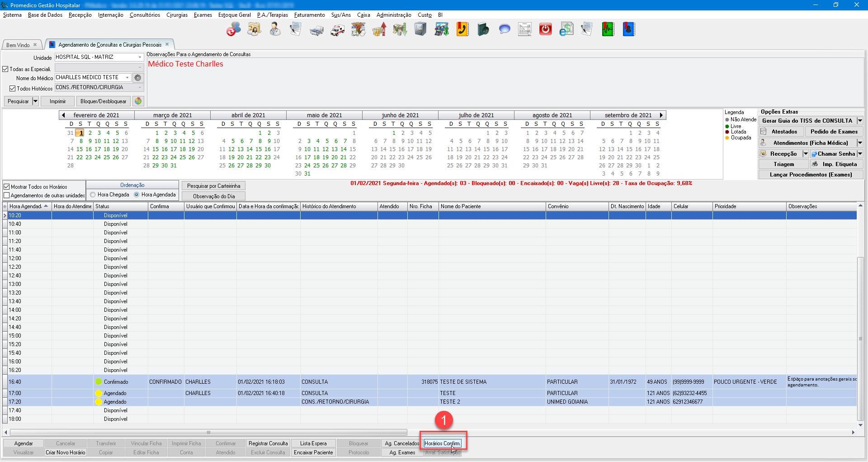Viewport: 868px width, 462px height.
Task: Open the Faturamento menu
Action: tap(309, 15)
